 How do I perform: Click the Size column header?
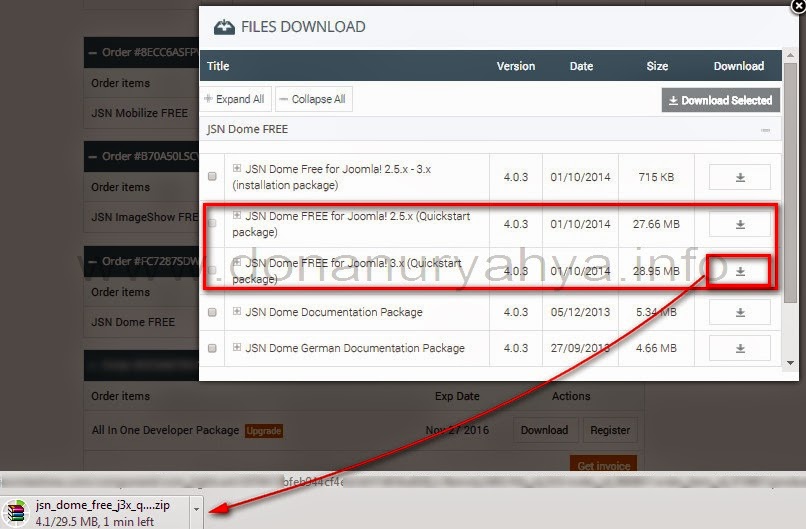click(x=657, y=66)
